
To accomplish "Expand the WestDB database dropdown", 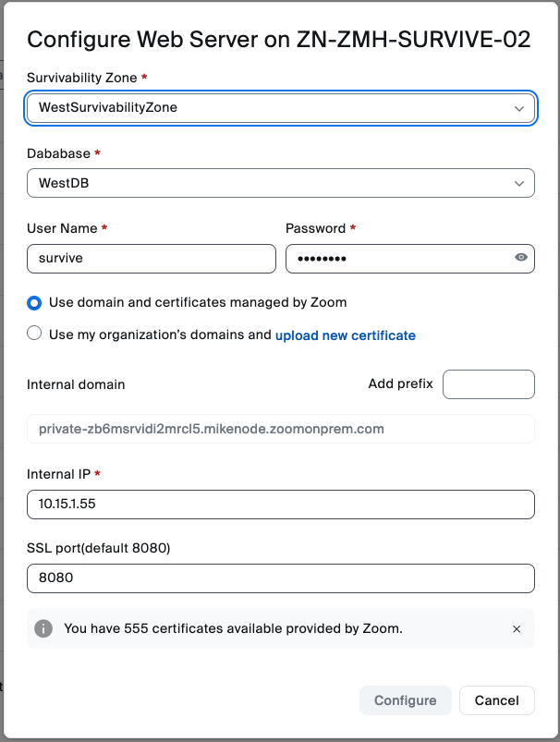I will coord(268,183).
